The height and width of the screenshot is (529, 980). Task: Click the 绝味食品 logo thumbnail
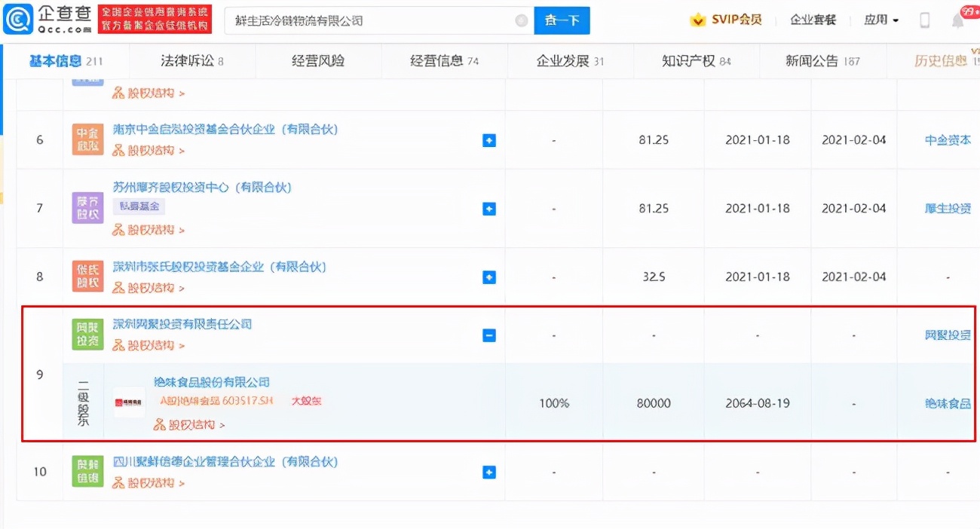coord(128,403)
